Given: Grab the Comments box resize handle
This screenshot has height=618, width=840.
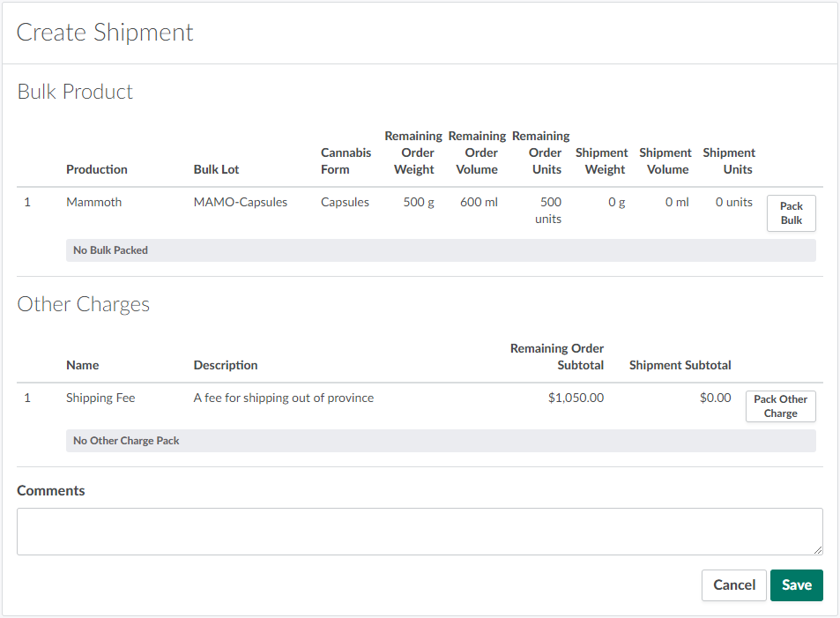Looking at the screenshot, I should [817, 550].
